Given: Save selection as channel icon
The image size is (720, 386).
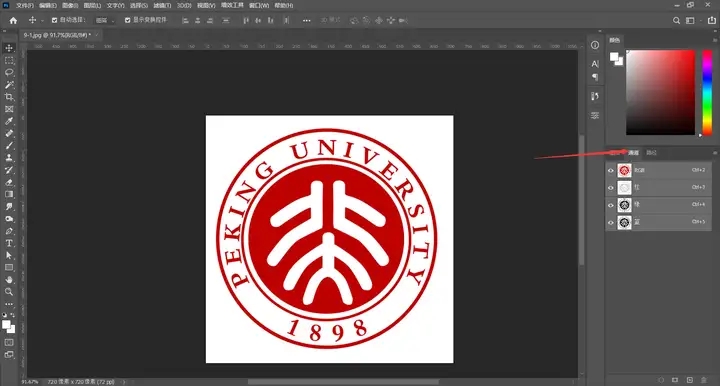Looking at the screenshot, I should 675,380.
